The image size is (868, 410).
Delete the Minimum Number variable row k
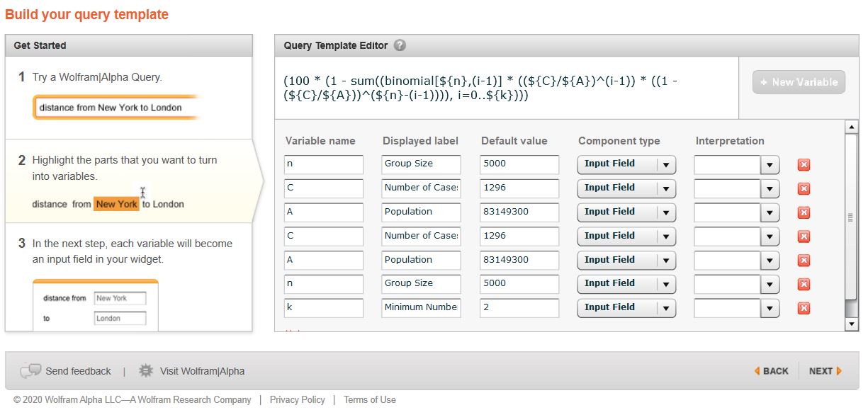tap(804, 308)
